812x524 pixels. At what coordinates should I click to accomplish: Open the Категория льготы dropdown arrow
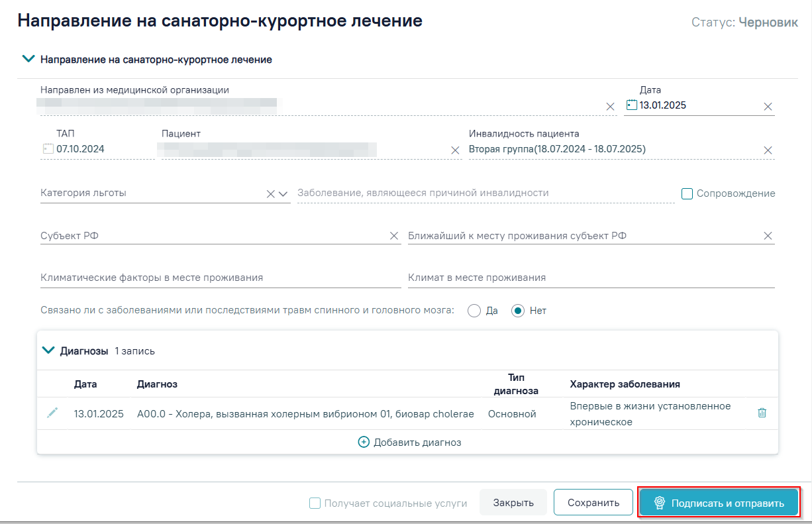(283, 194)
